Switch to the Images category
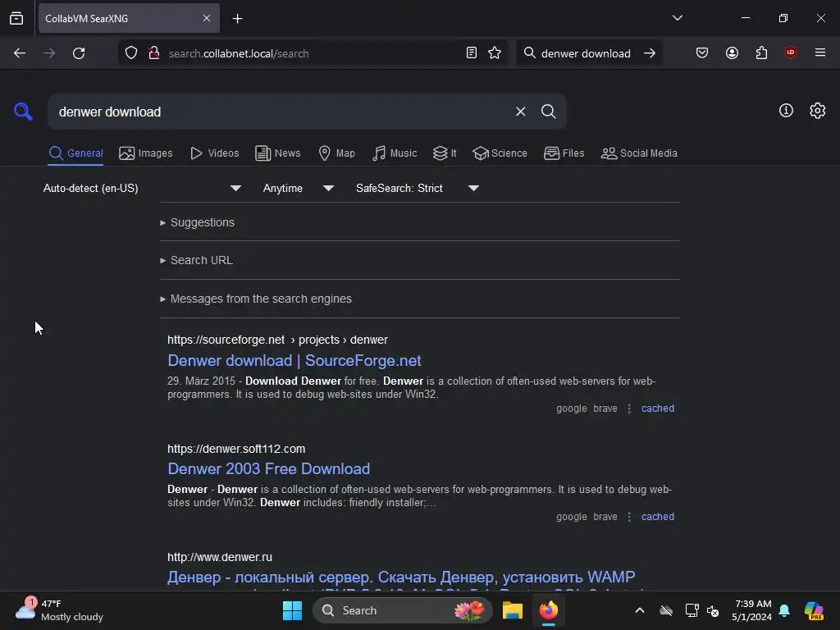 [x=146, y=153]
